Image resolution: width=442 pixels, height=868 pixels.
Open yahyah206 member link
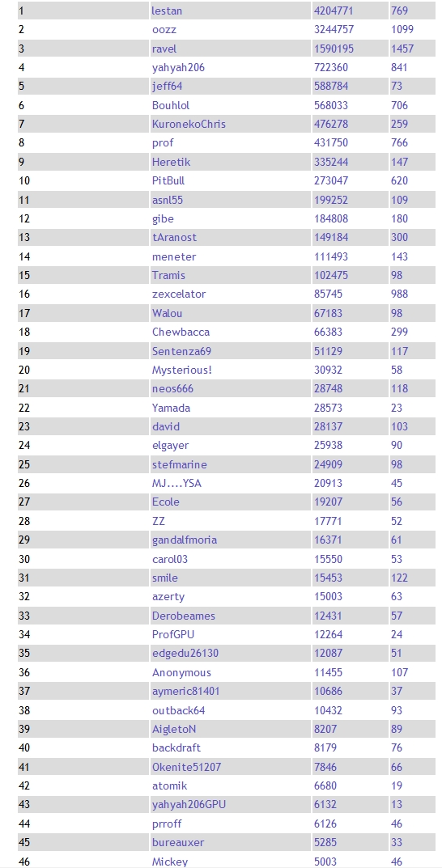(178, 67)
